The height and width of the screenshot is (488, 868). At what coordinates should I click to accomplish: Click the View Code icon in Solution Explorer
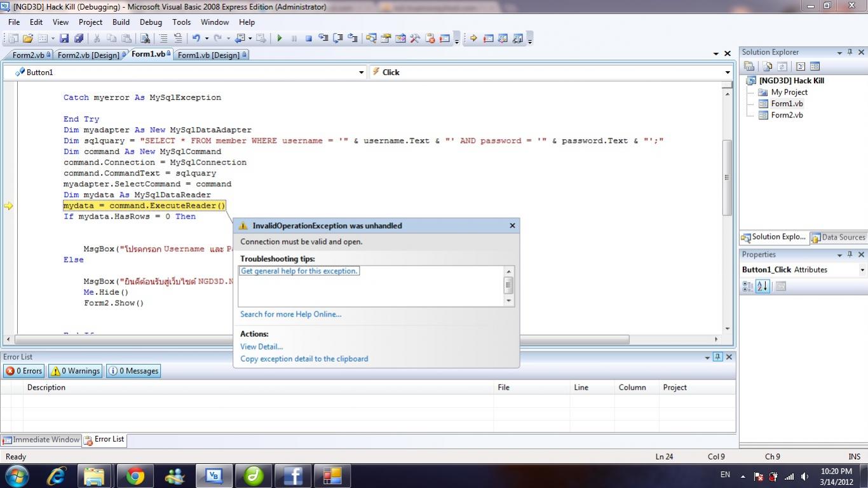pyautogui.click(x=801, y=66)
